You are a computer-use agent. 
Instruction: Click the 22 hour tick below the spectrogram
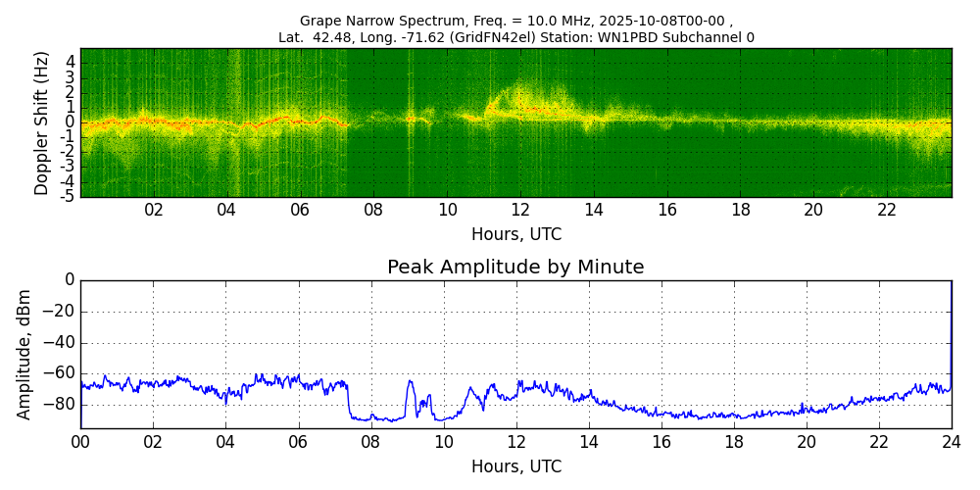point(887,210)
